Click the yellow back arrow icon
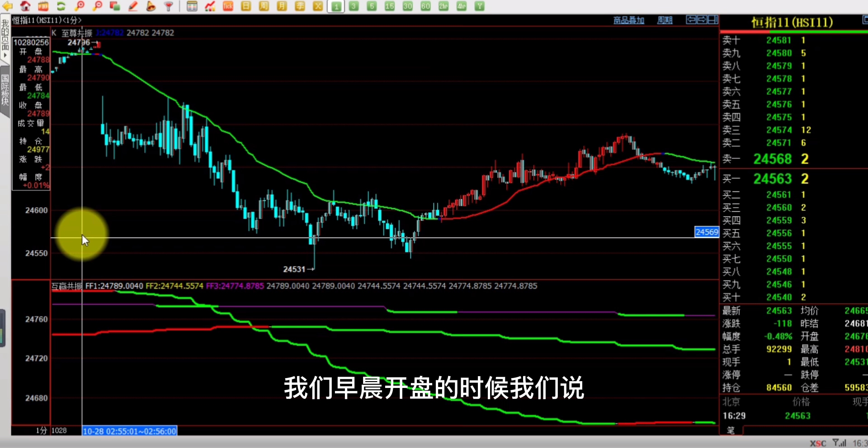 click(x=7, y=6)
